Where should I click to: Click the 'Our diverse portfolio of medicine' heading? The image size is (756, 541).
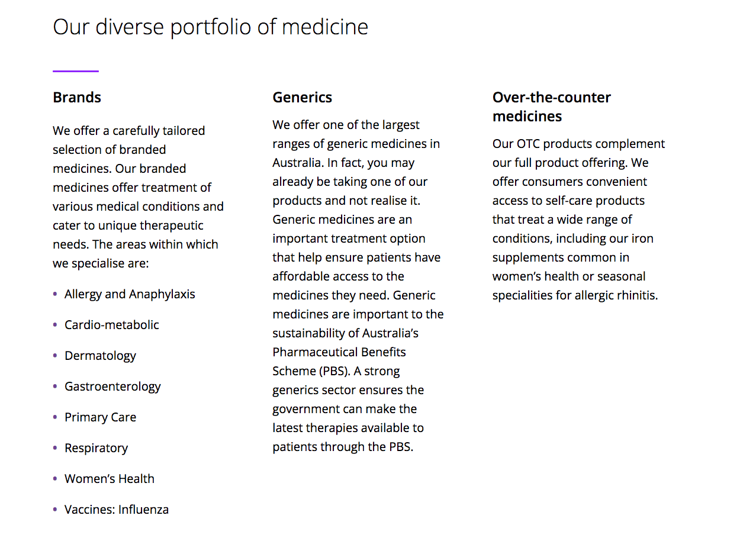(210, 27)
